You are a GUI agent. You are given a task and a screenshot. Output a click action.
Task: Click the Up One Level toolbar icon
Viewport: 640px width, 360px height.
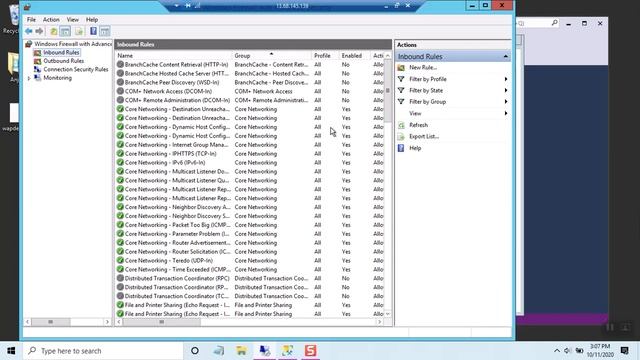(53, 31)
